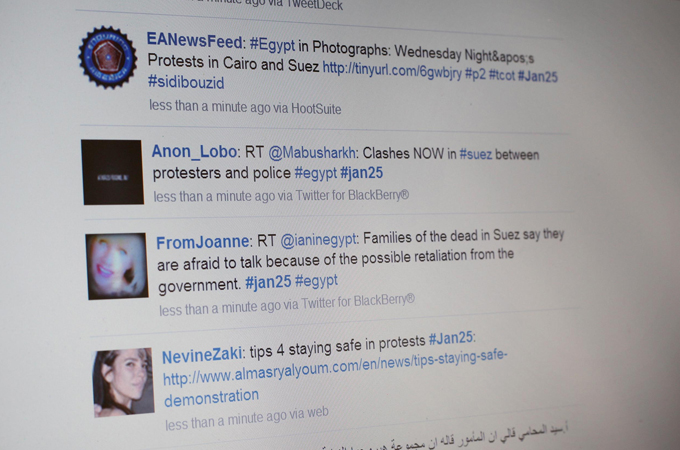Open the #tcot hashtag in EANewsFeed tweet
680x450 pixels.
click(x=502, y=75)
